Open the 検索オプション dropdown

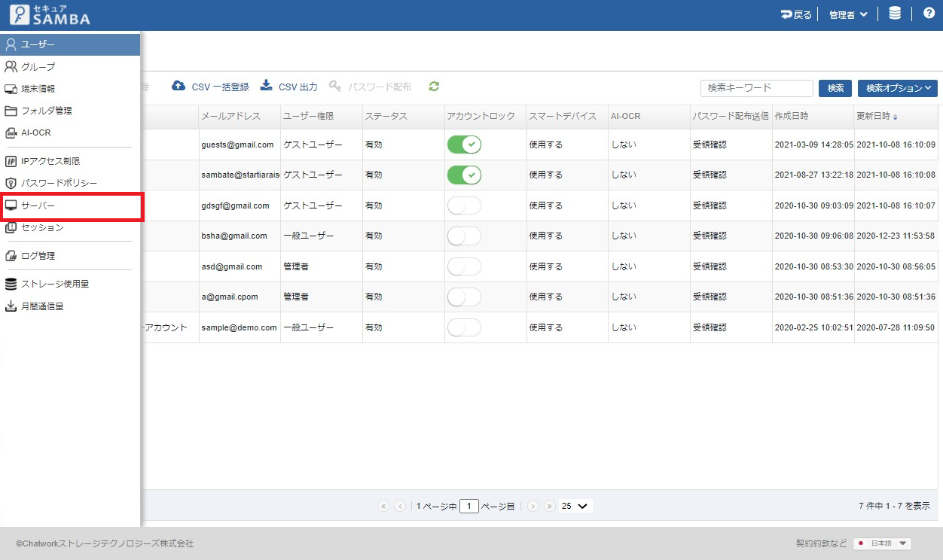click(x=897, y=88)
